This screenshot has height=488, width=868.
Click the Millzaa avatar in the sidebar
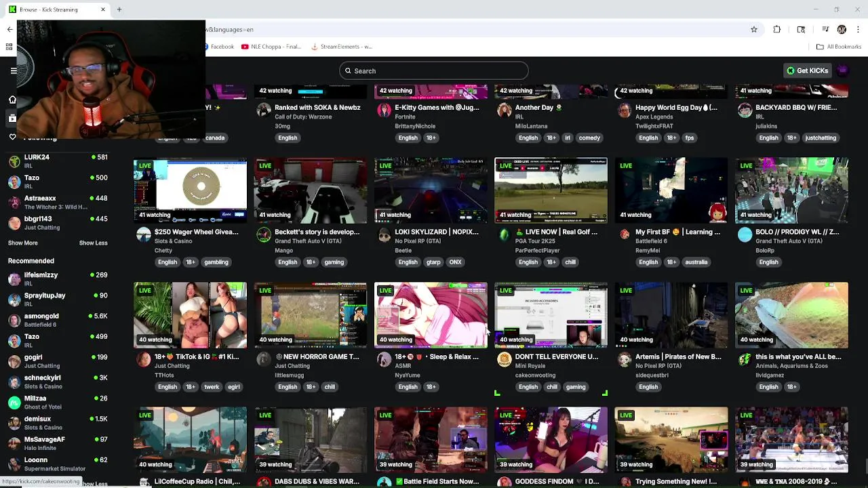tap(14, 403)
